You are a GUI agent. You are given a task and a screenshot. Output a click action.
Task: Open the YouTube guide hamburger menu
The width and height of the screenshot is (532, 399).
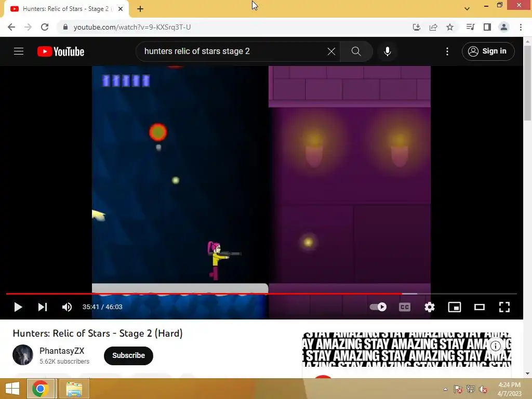coord(19,51)
